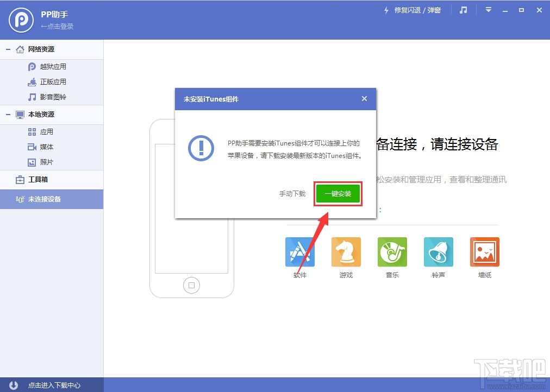
Task: Open the 媒体 local resource
Action: [46, 147]
